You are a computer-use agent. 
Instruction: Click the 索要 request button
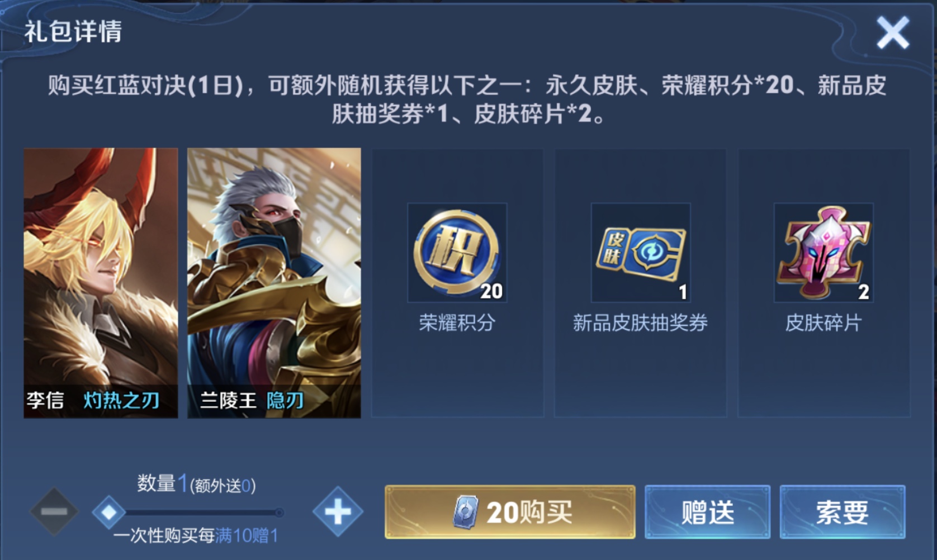tap(843, 512)
